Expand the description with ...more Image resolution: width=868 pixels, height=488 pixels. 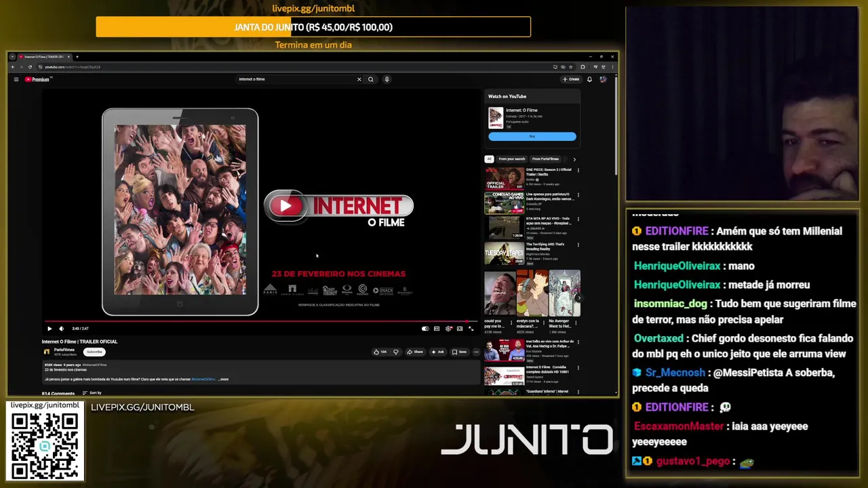[x=223, y=380]
